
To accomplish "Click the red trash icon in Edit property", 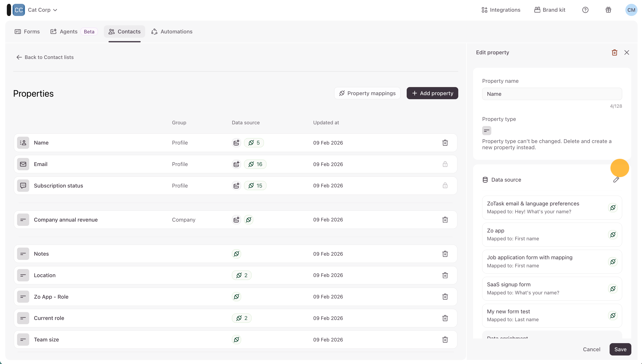I will 614,53.
